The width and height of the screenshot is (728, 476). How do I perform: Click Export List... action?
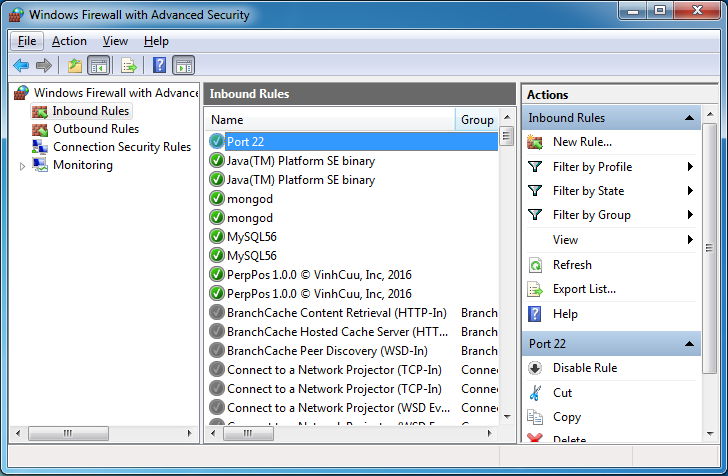(584, 289)
